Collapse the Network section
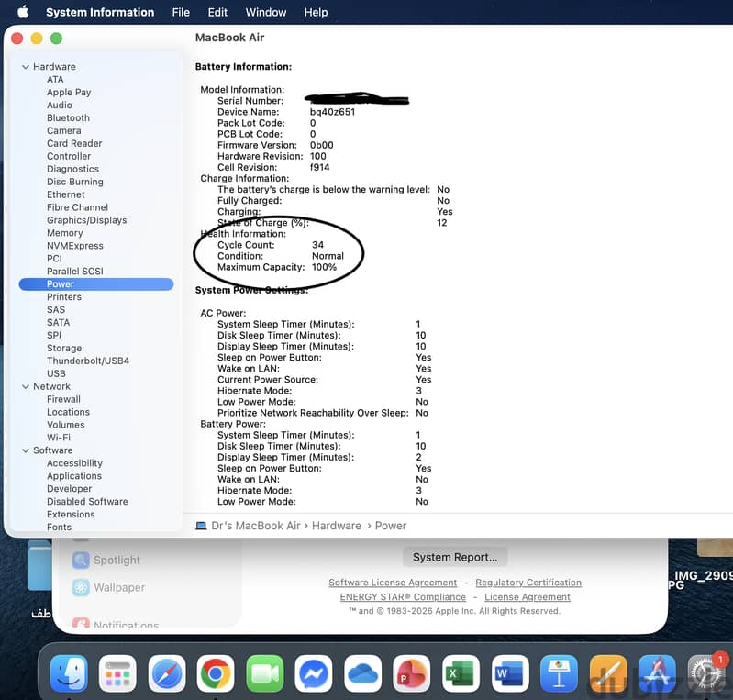Viewport: 733px width, 700px height. point(26,387)
